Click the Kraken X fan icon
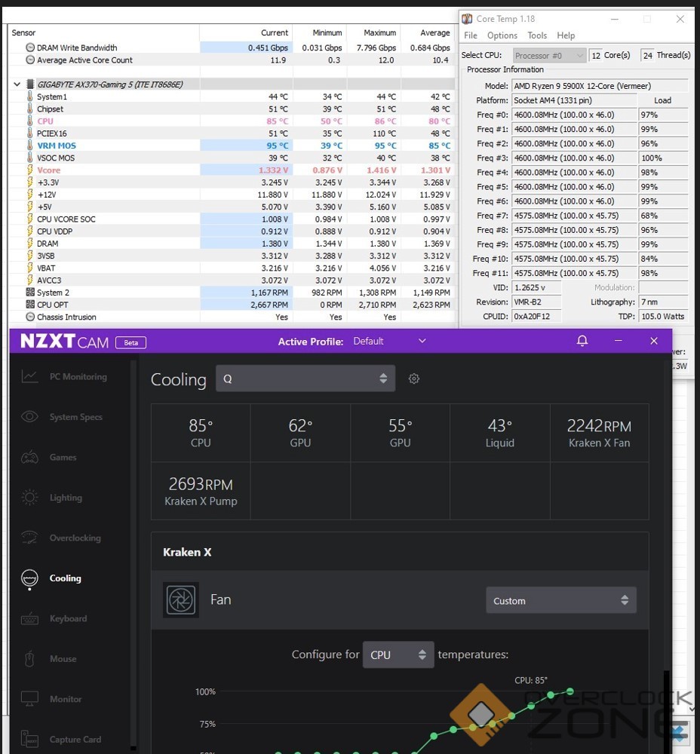This screenshot has height=754, width=700. [181, 600]
